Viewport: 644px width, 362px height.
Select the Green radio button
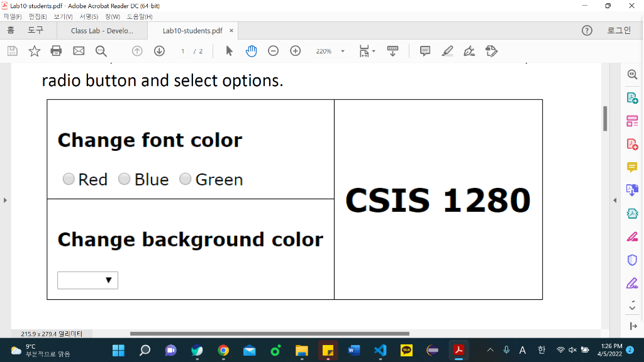tap(185, 179)
